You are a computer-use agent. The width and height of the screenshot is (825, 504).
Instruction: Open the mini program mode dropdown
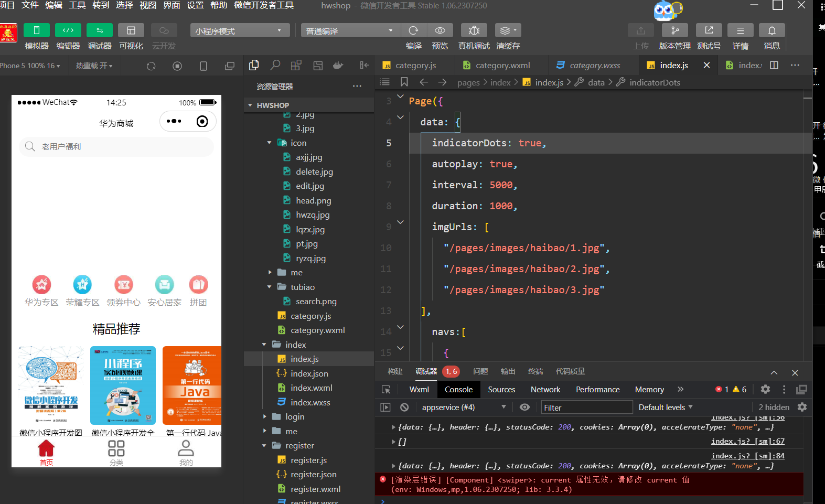(x=240, y=30)
